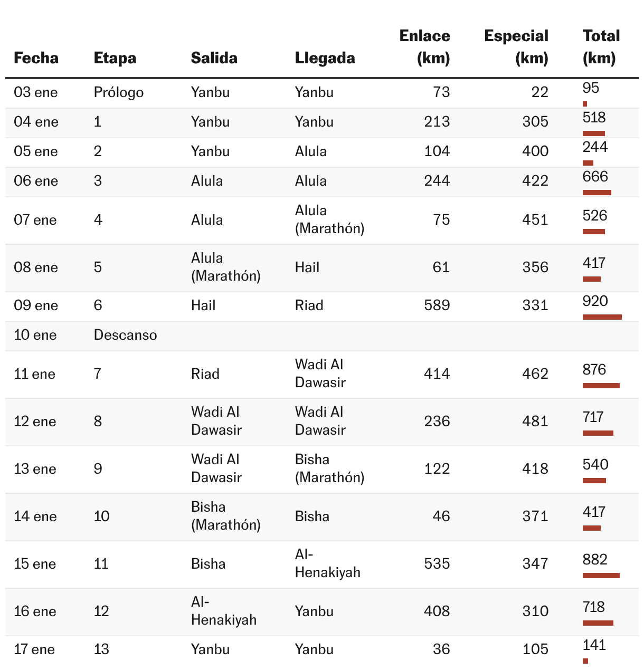The width and height of the screenshot is (644, 670).
Task: Select the Enlace value 589
Action: (x=437, y=305)
